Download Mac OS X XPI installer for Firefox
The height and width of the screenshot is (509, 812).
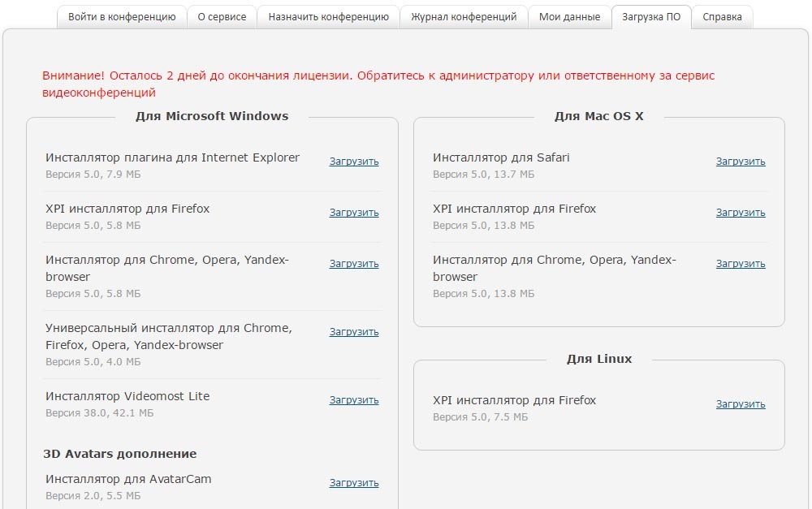tap(741, 213)
